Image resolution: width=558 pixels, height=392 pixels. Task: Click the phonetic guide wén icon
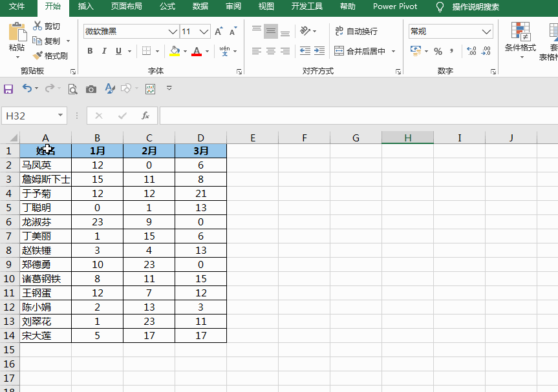click(x=224, y=51)
